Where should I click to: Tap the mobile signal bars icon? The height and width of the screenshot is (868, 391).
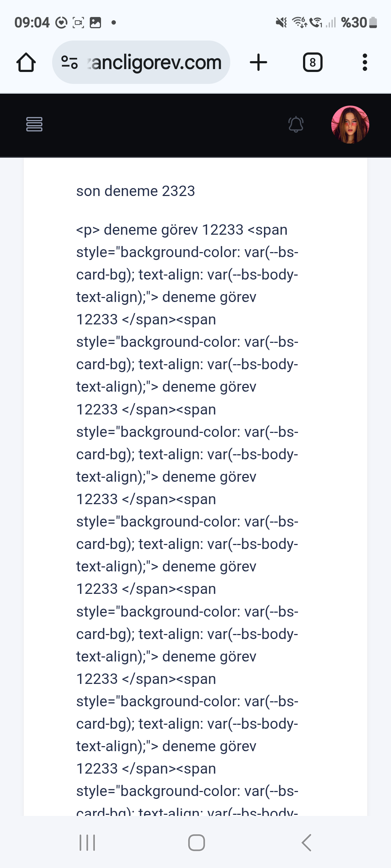pos(331,23)
